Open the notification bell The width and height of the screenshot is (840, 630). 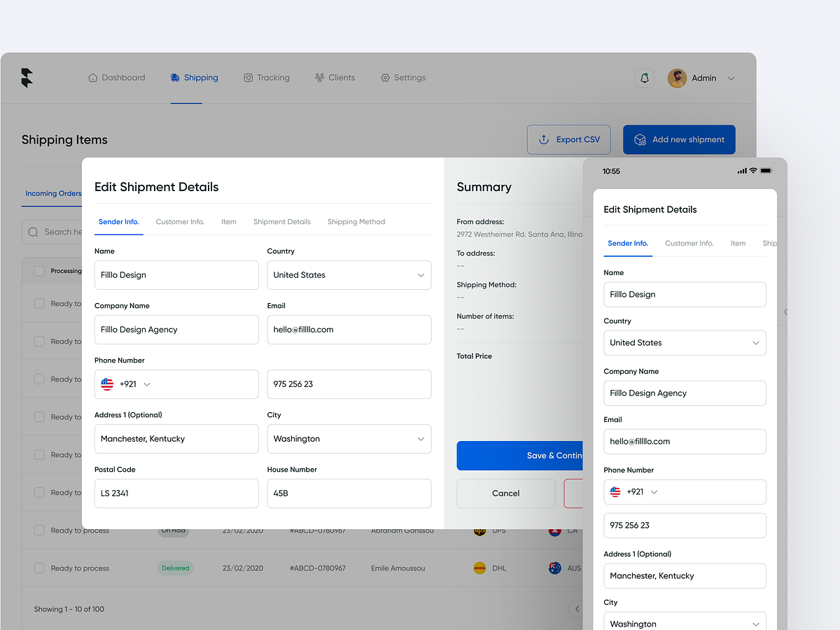[x=644, y=78]
